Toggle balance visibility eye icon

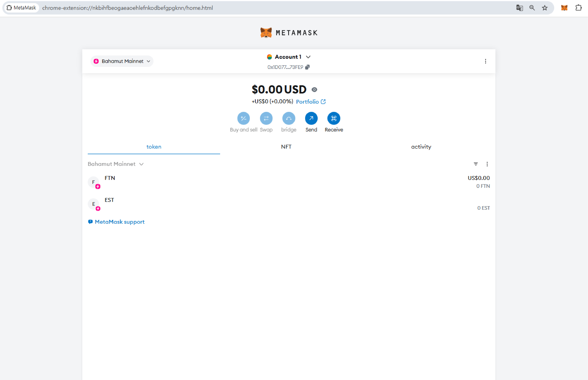click(314, 90)
